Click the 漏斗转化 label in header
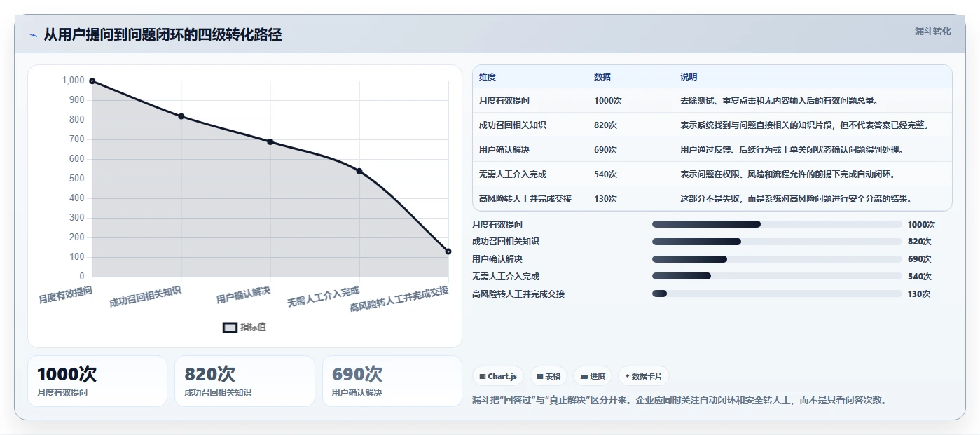Screen dimensions: 980x435 click(932, 31)
